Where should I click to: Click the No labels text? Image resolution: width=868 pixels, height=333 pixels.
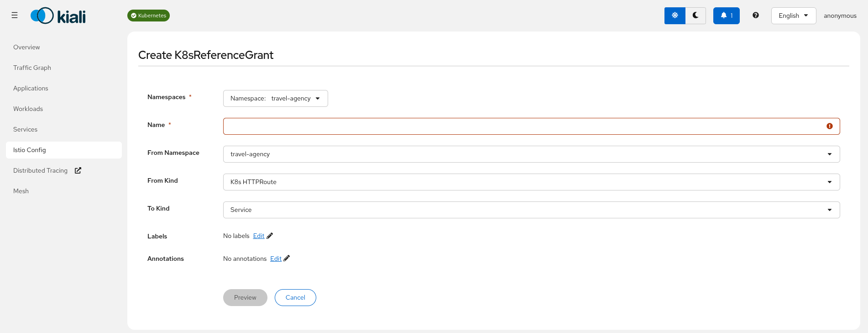pyautogui.click(x=236, y=236)
